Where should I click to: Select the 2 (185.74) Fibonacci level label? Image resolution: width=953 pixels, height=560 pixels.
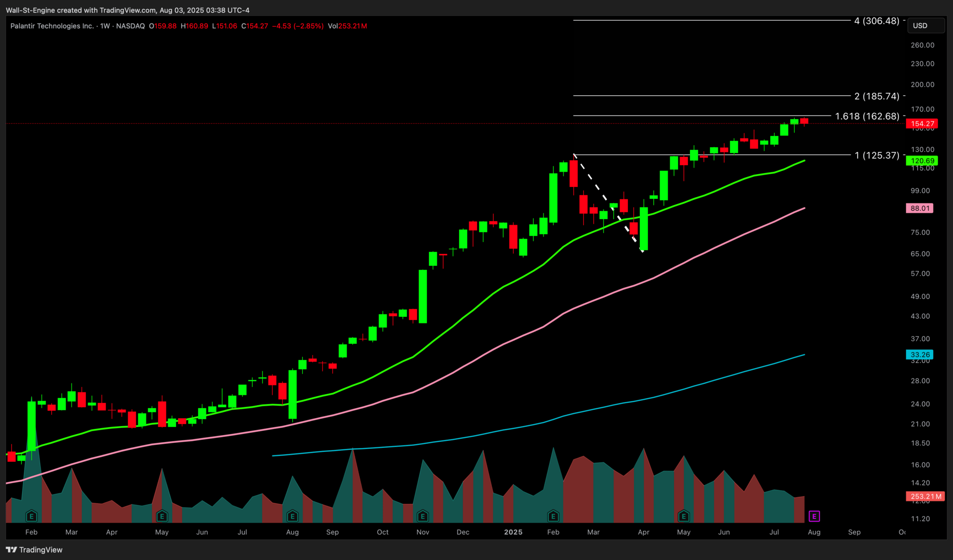point(876,96)
